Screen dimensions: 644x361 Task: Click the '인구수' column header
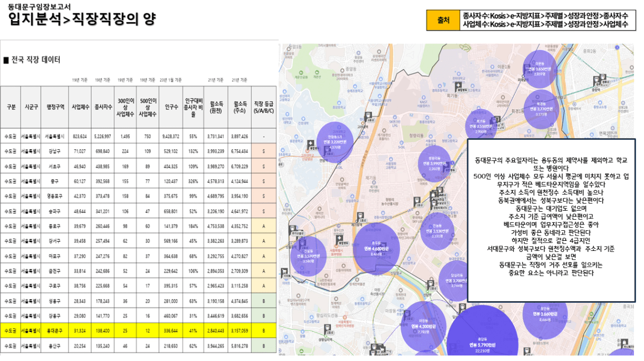click(x=171, y=106)
